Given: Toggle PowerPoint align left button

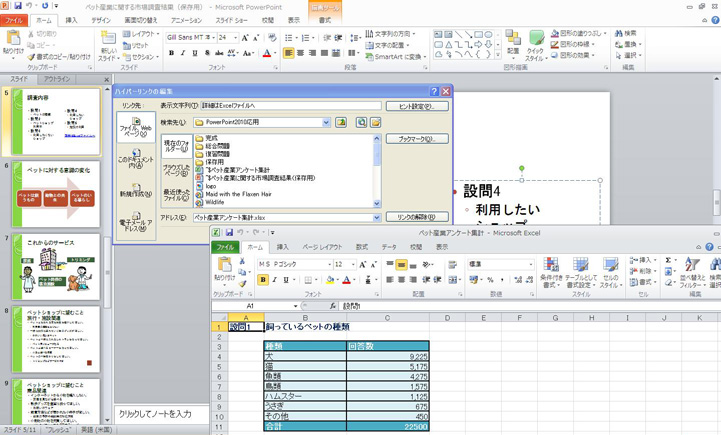Looking at the screenshot, I should (288, 53).
